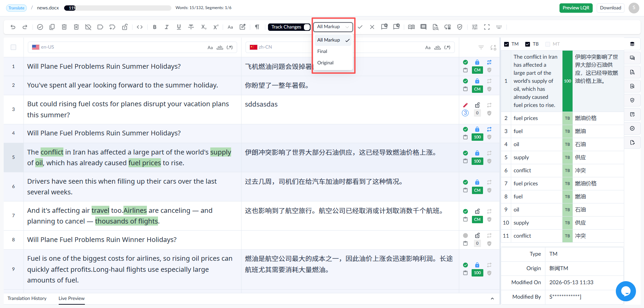Apply superscript formatting
This screenshot has height=308, width=644.
pos(216,27)
